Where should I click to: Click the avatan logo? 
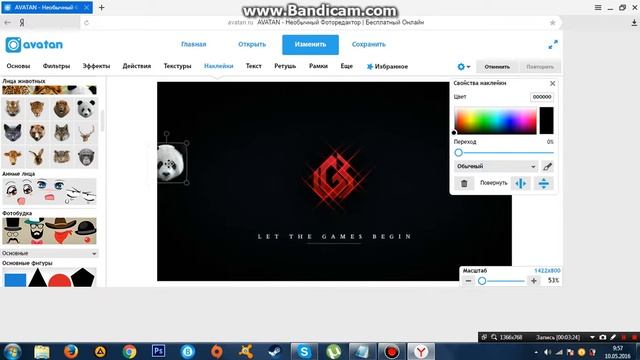point(34,44)
